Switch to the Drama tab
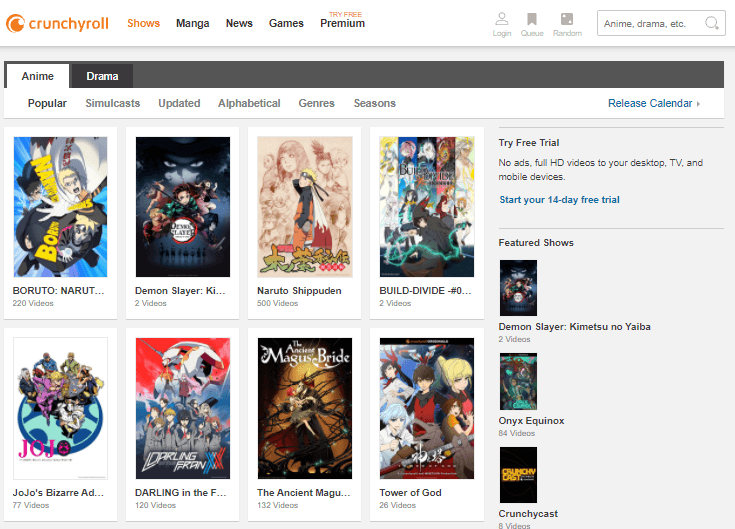 (102, 76)
